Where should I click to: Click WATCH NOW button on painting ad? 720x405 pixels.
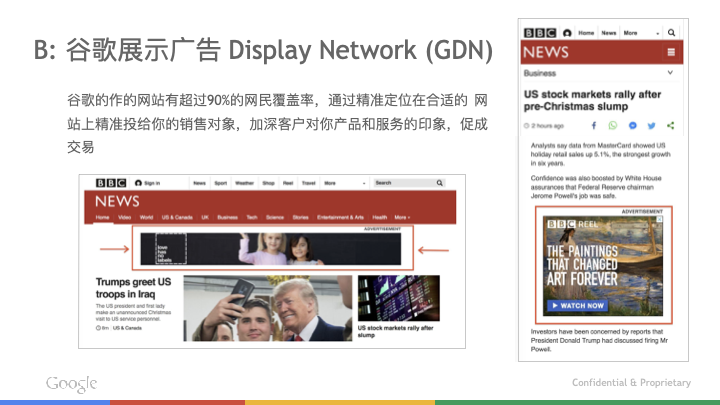tap(578, 305)
